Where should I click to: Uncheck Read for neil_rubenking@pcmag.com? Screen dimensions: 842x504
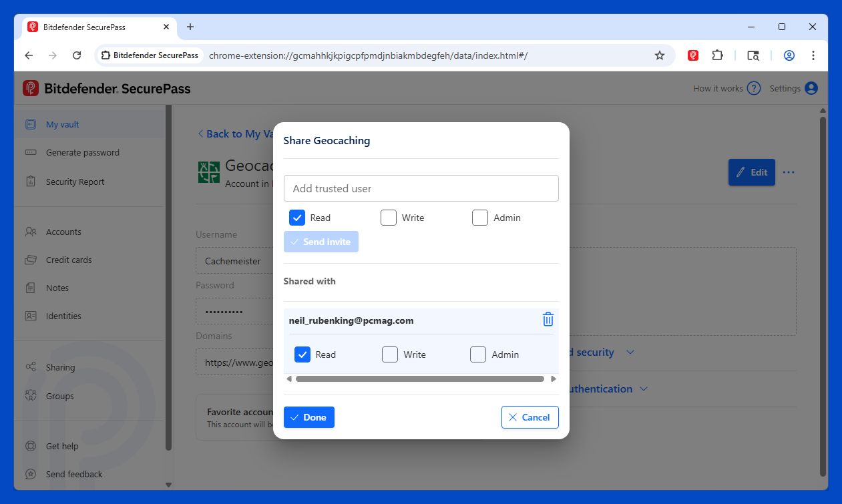point(302,354)
